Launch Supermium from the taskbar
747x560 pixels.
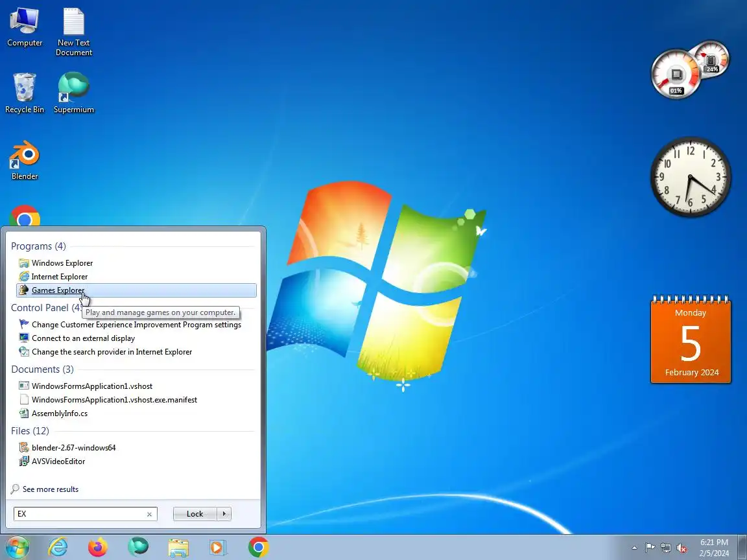pos(138,548)
